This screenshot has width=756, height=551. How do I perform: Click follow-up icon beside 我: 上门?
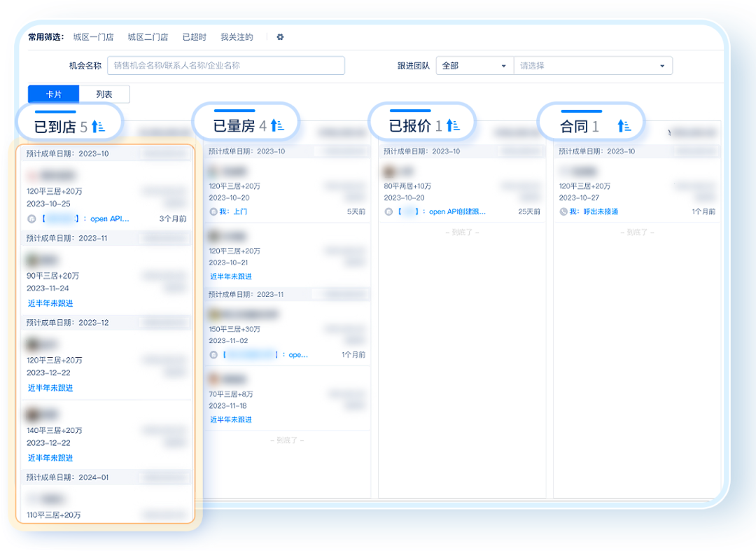(x=213, y=211)
